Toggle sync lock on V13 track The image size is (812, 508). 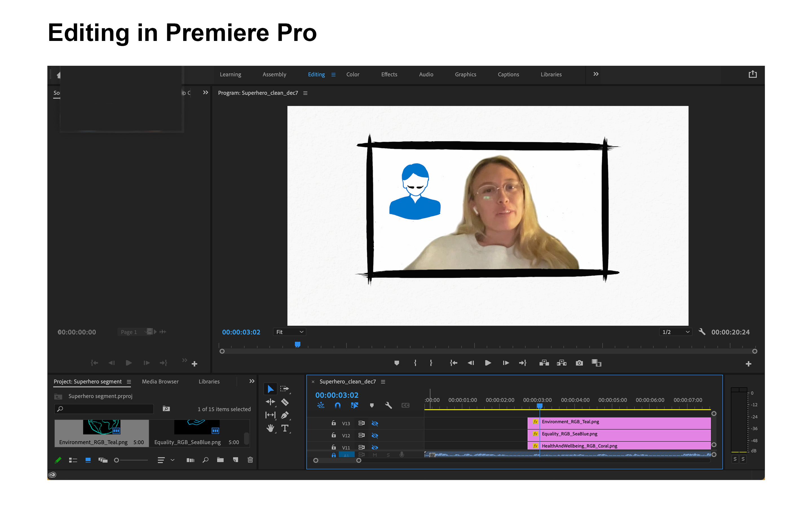pyautogui.click(x=361, y=423)
